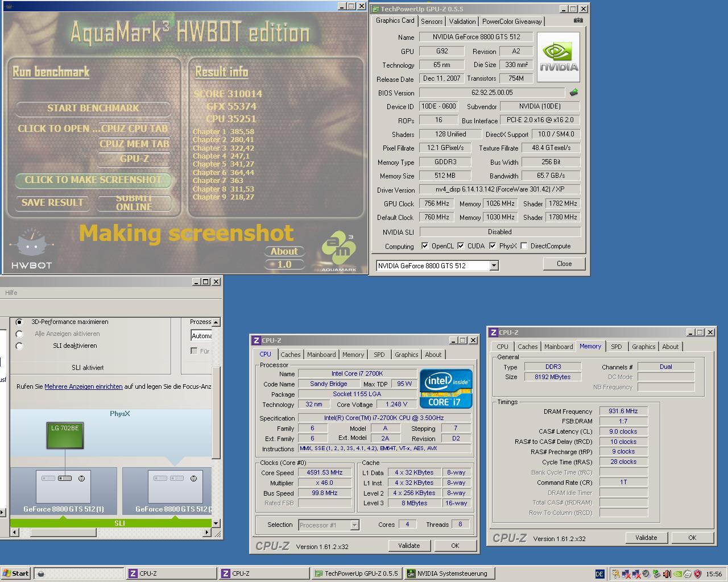Click SAVE RESULT in AquaMark
The image size is (728, 582).
(x=52, y=202)
